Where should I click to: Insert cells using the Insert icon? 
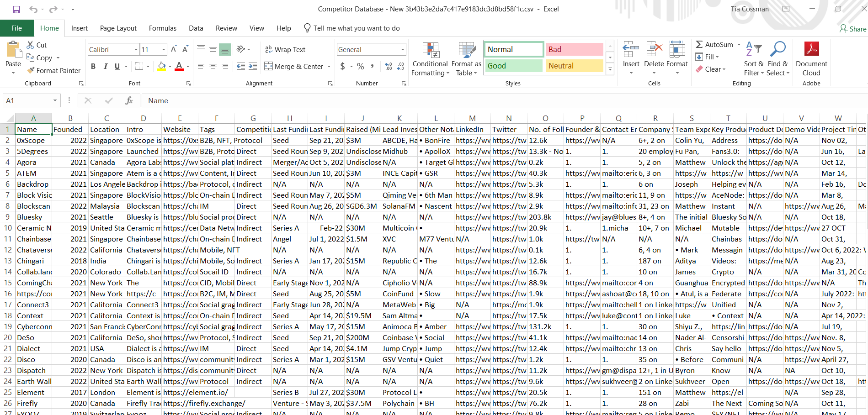(x=631, y=49)
